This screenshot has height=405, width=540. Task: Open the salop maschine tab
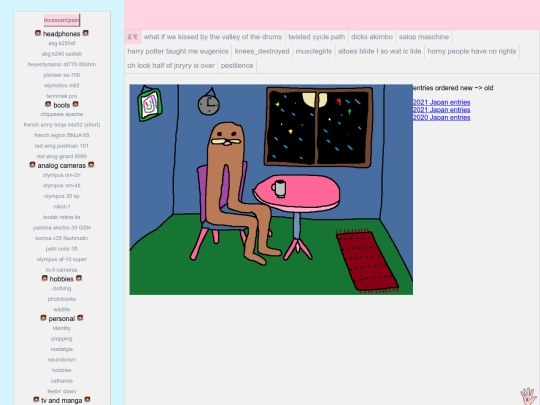(424, 37)
